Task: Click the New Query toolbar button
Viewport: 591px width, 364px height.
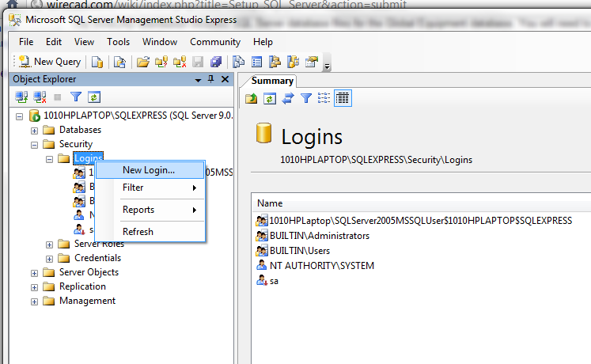Action: (50, 62)
